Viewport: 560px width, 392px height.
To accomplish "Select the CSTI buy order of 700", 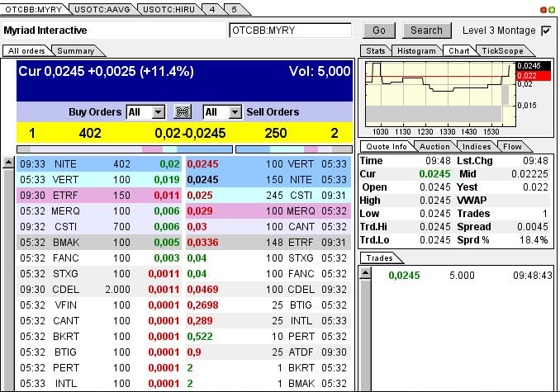I will click(x=99, y=227).
